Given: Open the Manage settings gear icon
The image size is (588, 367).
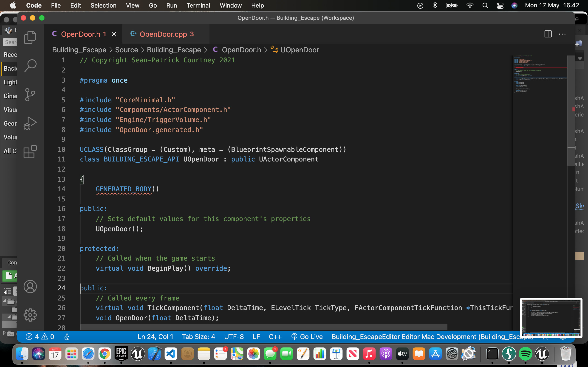Looking at the screenshot, I should pos(30,315).
